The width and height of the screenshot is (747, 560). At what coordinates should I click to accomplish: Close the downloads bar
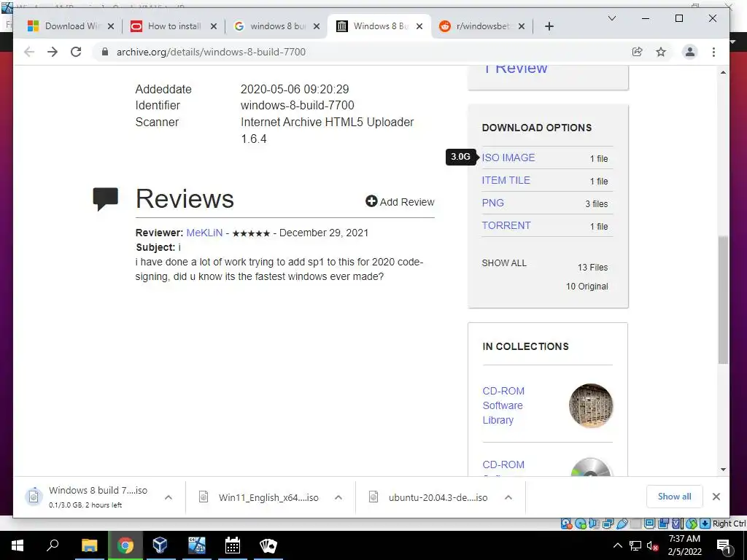(x=716, y=497)
